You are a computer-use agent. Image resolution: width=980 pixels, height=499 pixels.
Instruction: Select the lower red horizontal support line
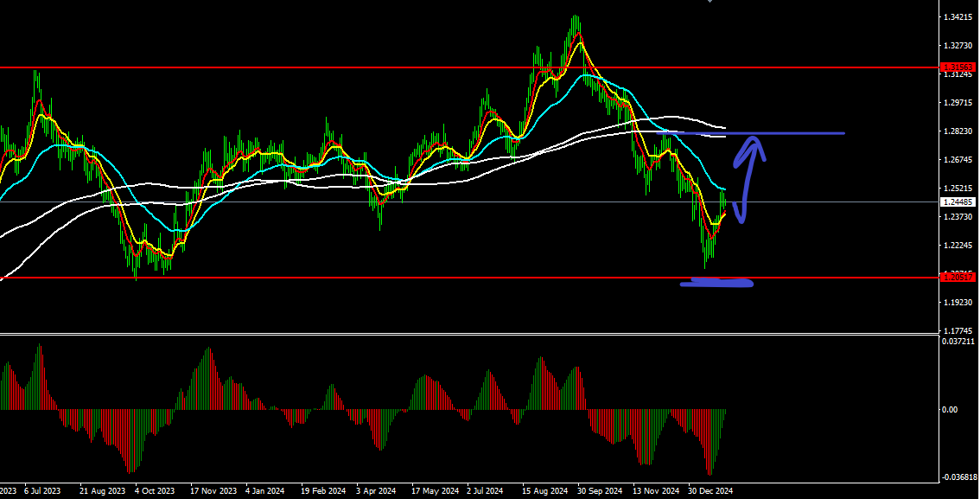(x=470, y=277)
